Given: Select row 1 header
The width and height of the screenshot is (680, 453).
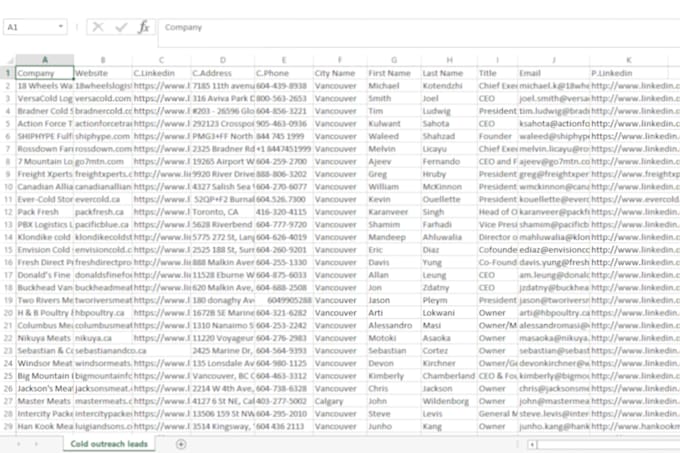Looking at the screenshot, I should click(x=8, y=73).
